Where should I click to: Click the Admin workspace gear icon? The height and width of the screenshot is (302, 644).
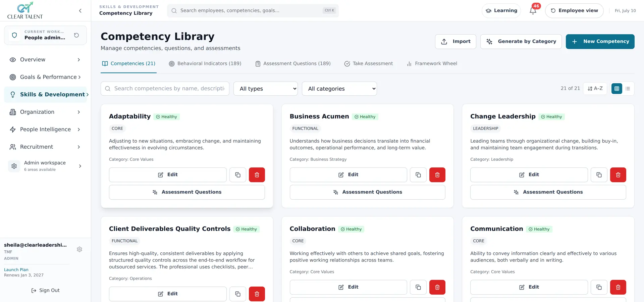(14, 166)
